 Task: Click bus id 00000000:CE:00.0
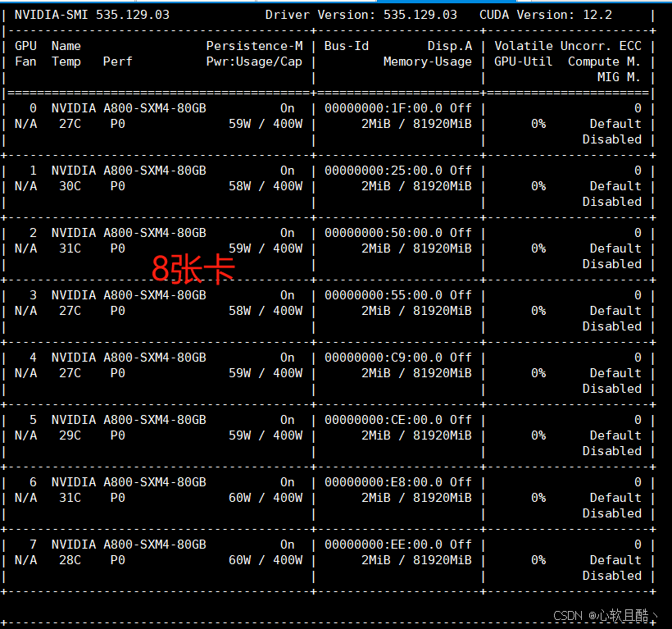click(x=384, y=420)
